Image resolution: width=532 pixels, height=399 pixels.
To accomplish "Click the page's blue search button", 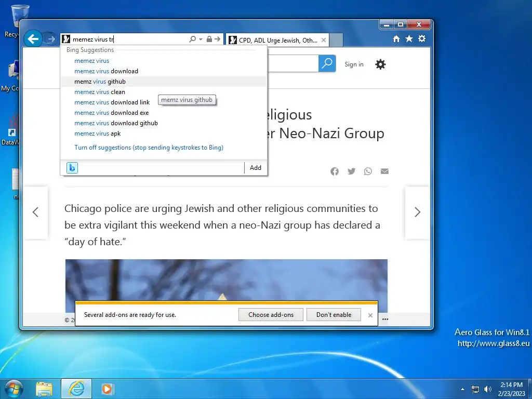I will click(327, 63).
